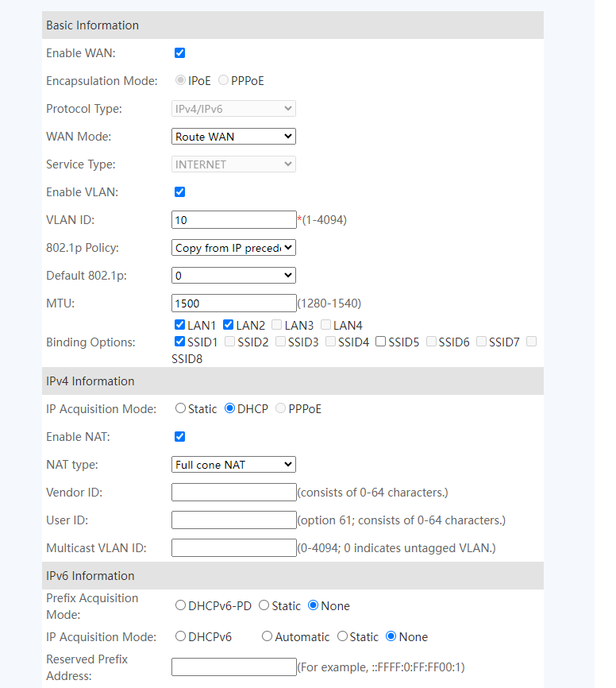Image resolution: width=616 pixels, height=688 pixels.
Task: Click the Reserved Prefix Address field
Action: tap(233, 667)
